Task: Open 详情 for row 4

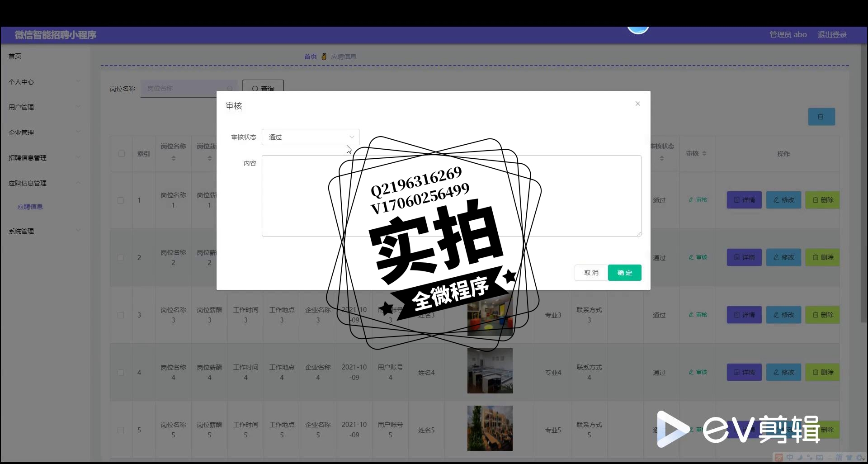Action: click(x=744, y=372)
